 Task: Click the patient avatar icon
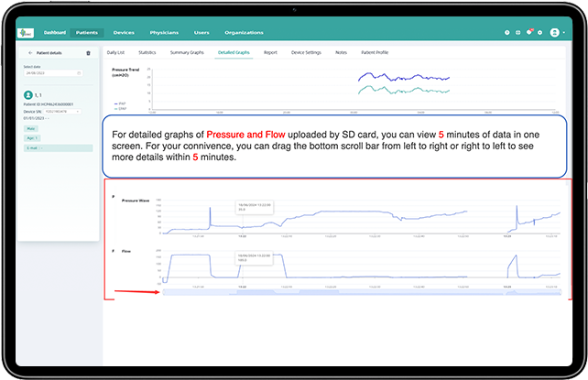29,95
